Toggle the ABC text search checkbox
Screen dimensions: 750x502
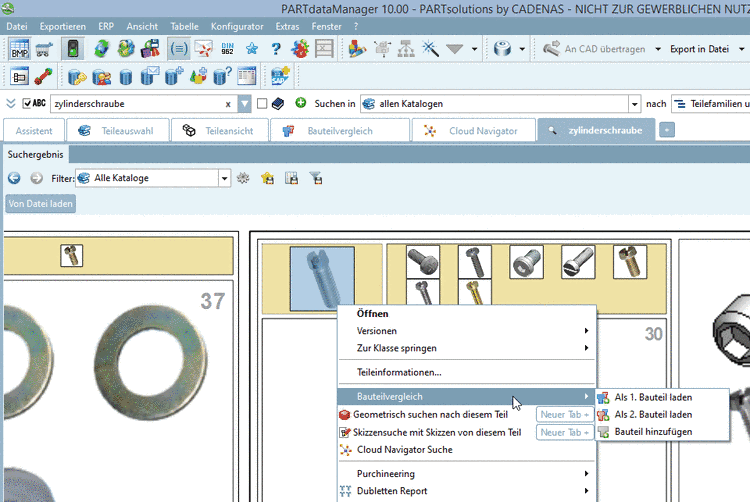(25, 103)
